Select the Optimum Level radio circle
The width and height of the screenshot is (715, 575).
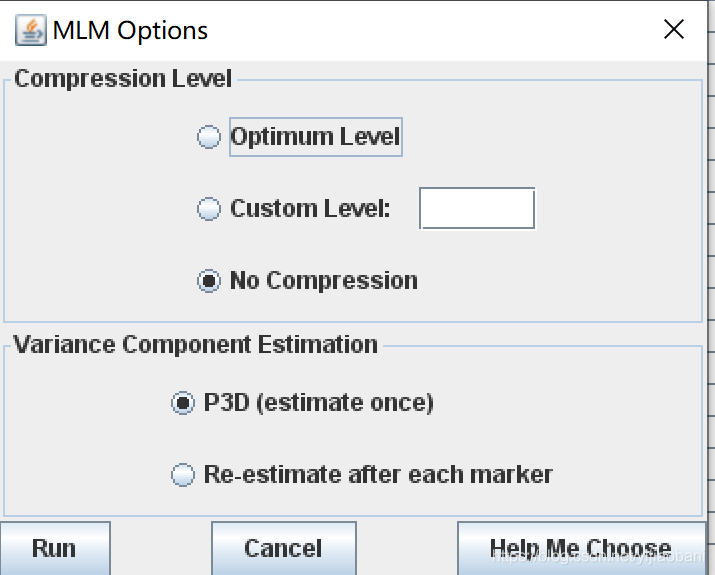[209, 137]
